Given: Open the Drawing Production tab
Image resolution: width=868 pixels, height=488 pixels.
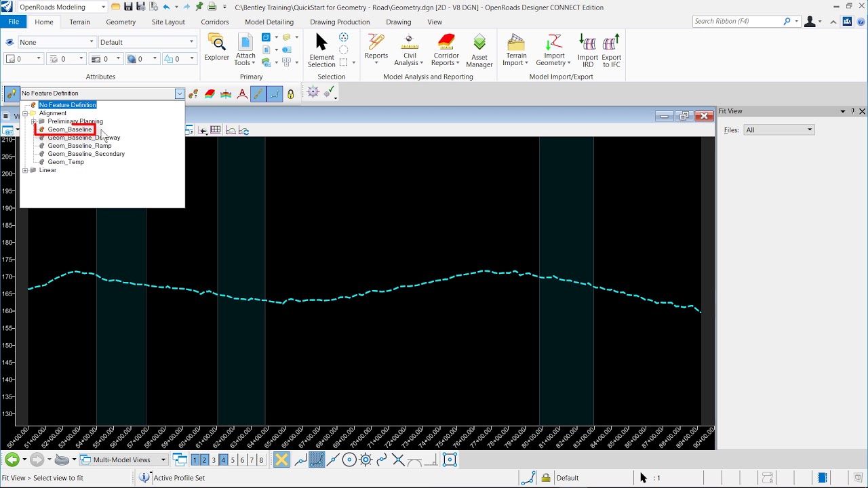Looking at the screenshot, I should click(340, 22).
